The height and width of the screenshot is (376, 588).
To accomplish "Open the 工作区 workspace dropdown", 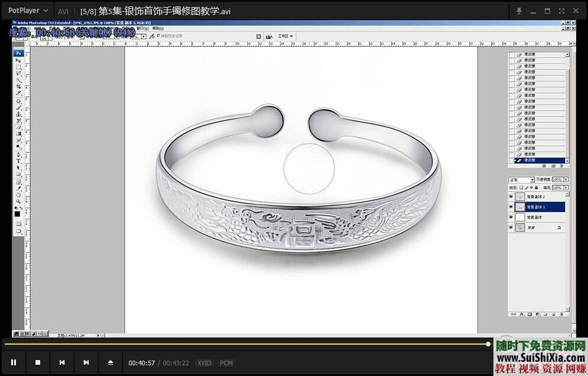I will [x=285, y=37].
